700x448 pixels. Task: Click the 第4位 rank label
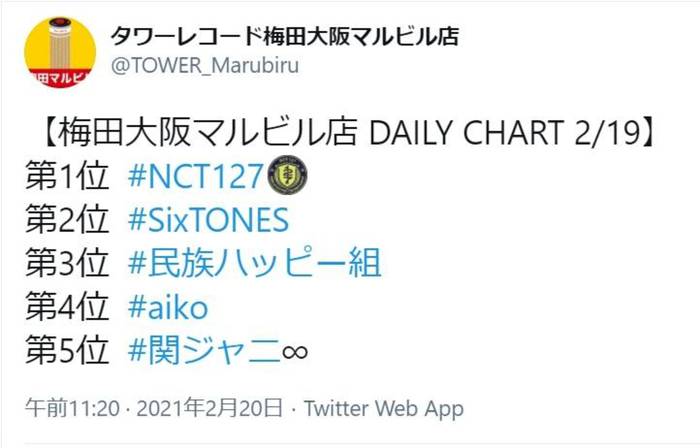pos(67,307)
